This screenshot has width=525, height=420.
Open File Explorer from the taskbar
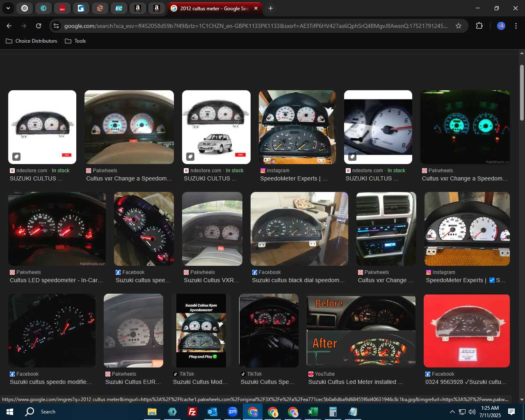click(152, 412)
